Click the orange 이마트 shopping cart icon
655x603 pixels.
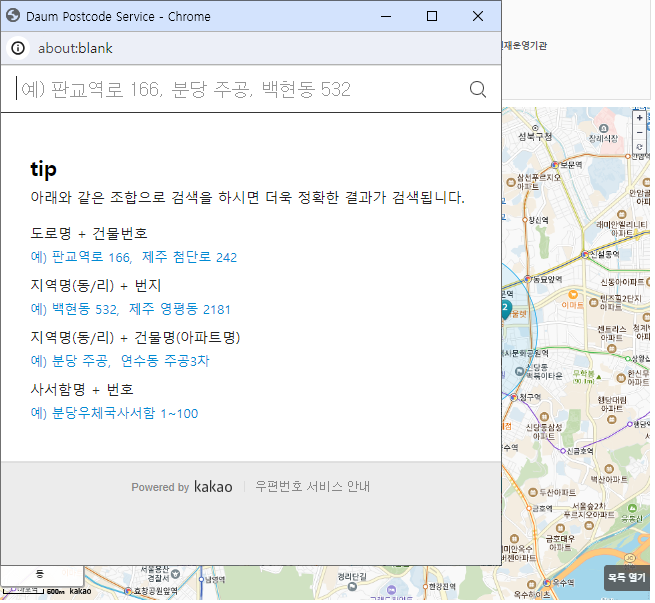573,295
